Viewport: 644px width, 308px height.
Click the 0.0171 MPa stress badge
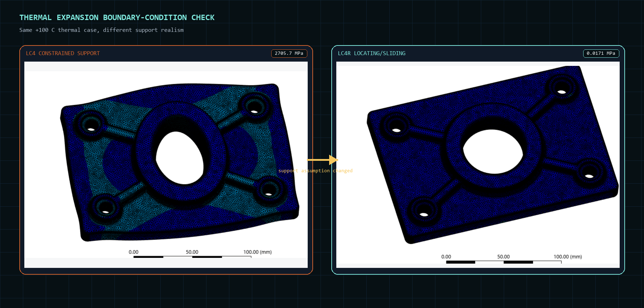coord(601,53)
